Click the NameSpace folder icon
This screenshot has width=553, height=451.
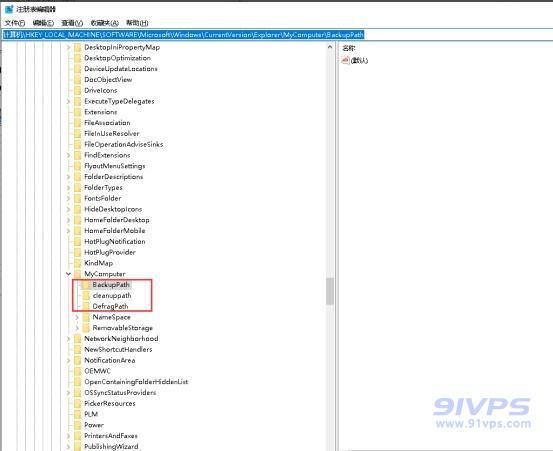(x=86, y=317)
